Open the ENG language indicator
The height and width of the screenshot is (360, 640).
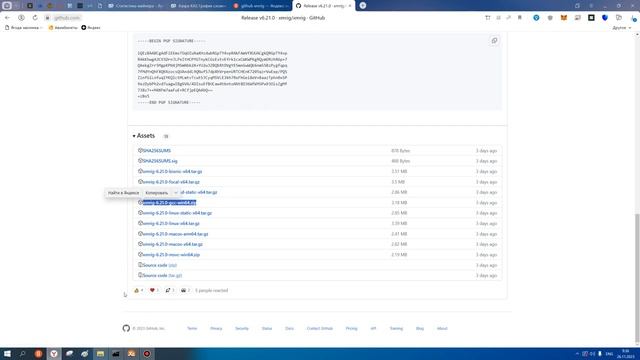point(609,353)
